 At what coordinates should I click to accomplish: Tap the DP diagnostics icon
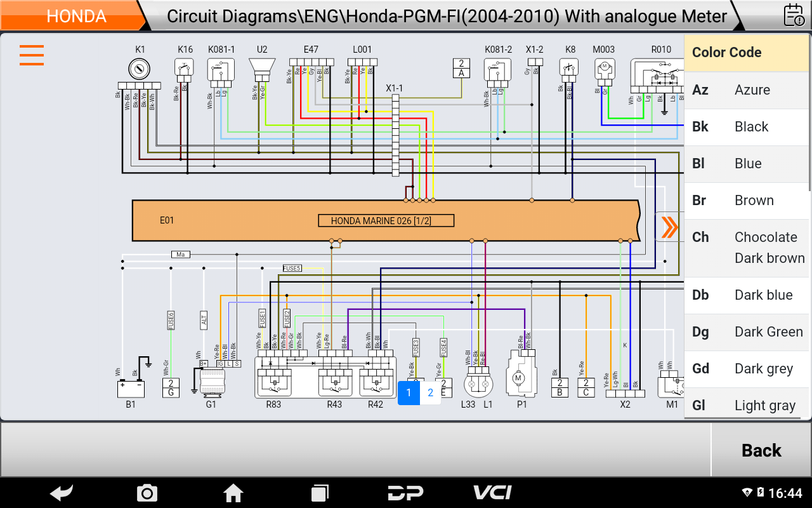click(x=406, y=493)
